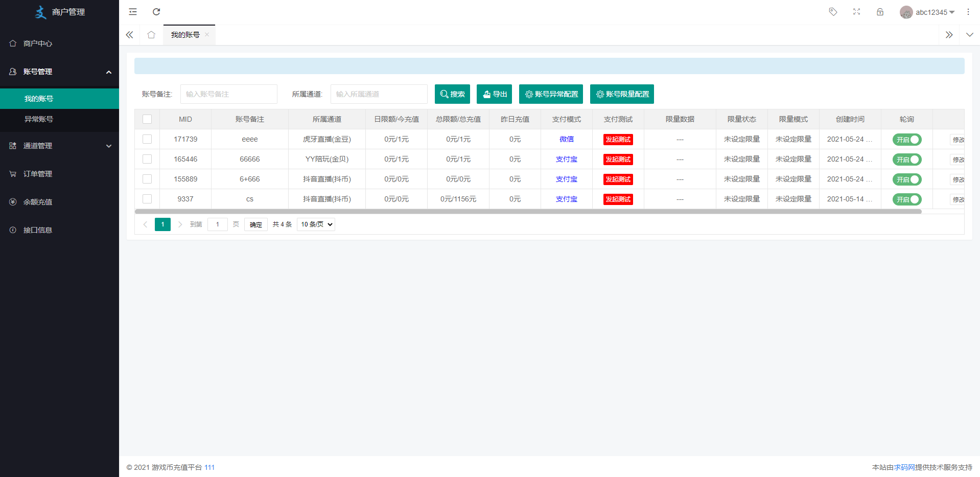Viewport: 980px width, 477px height.
Task: Click the lock screen icon
Action: point(880,12)
